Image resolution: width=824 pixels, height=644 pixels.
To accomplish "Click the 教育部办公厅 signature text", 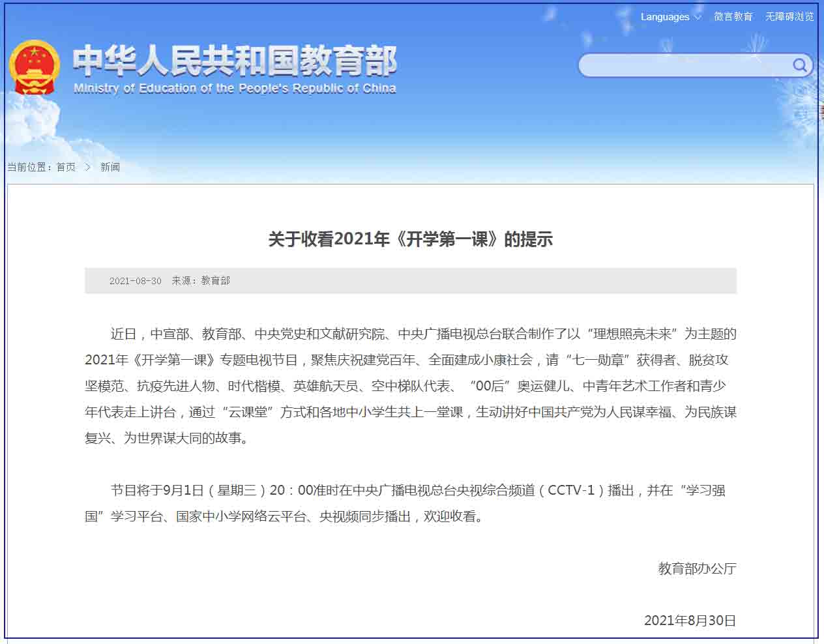I will point(697,568).
